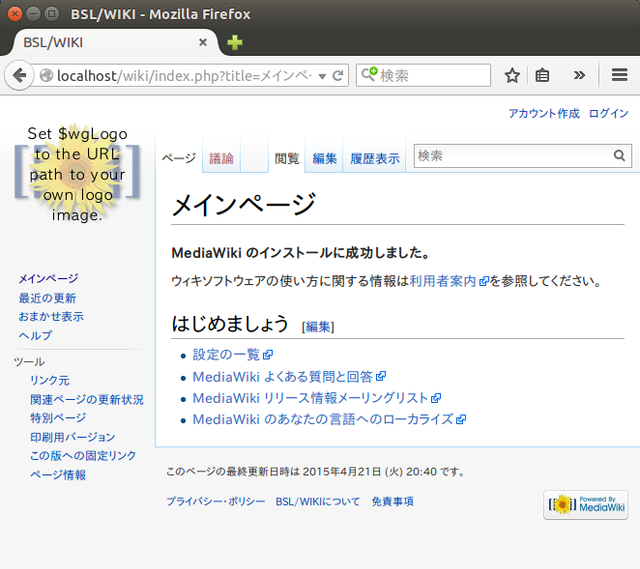Click the ログイン link
The width and height of the screenshot is (640, 569).
point(608,113)
